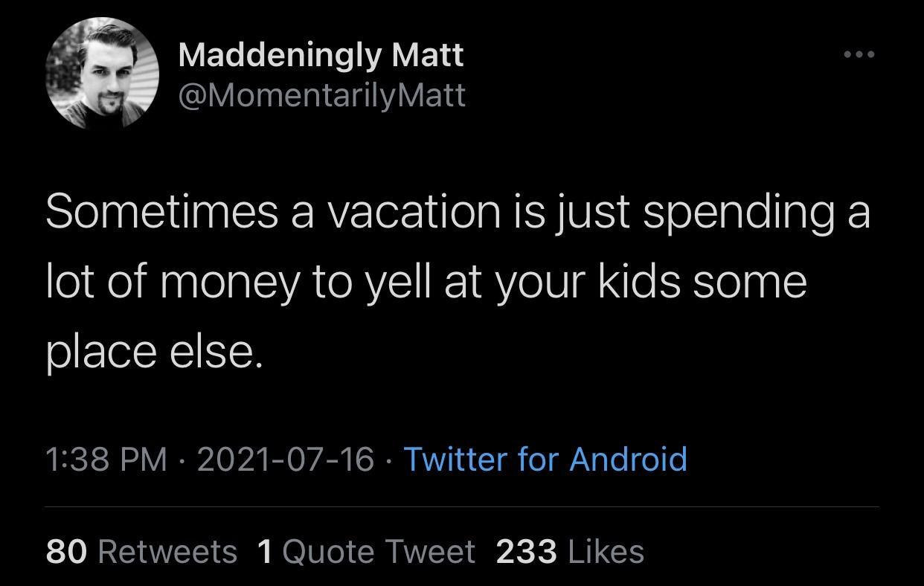Open the tweet's more options menu
The width and height of the screenshot is (924, 586).
tap(861, 54)
